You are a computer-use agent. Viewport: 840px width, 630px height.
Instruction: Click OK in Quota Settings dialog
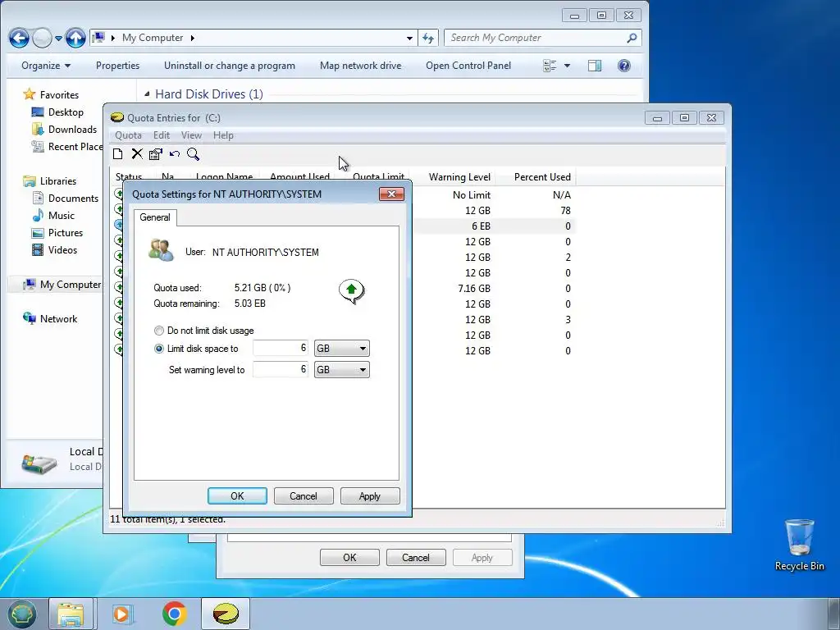pos(237,496)
